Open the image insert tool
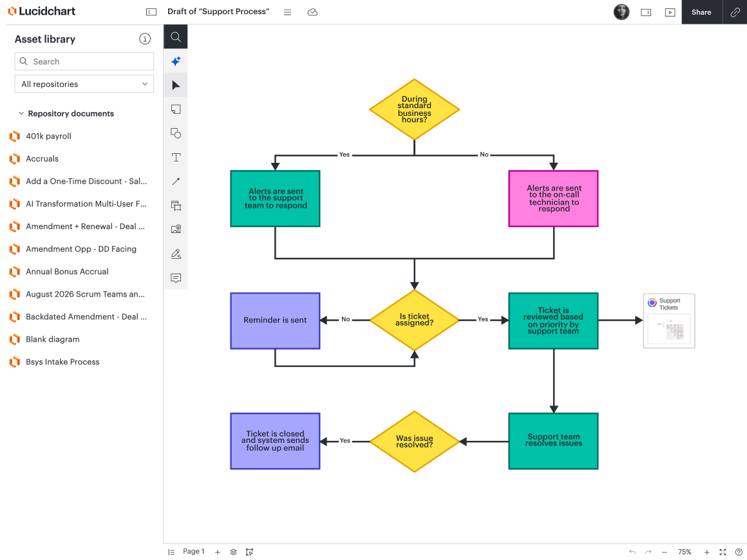Viewport: 747px width, 560px height. [x=175, y=230]
